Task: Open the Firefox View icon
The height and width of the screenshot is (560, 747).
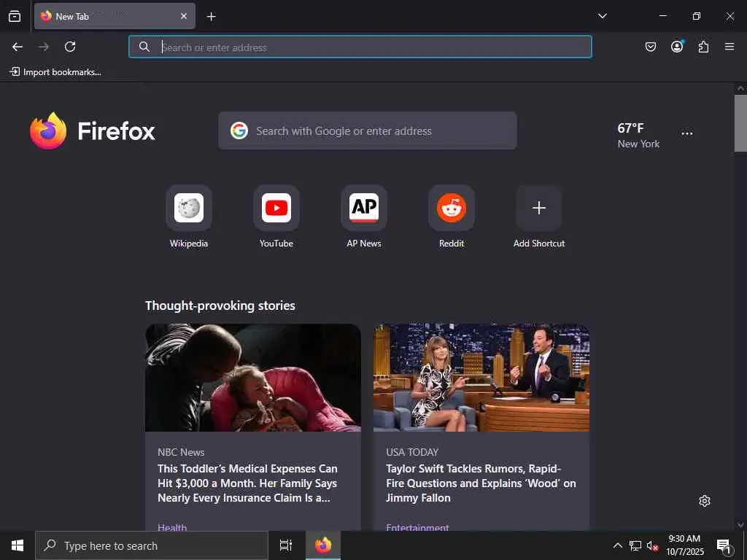Action: pyautogui.click(x=15, y=16)
